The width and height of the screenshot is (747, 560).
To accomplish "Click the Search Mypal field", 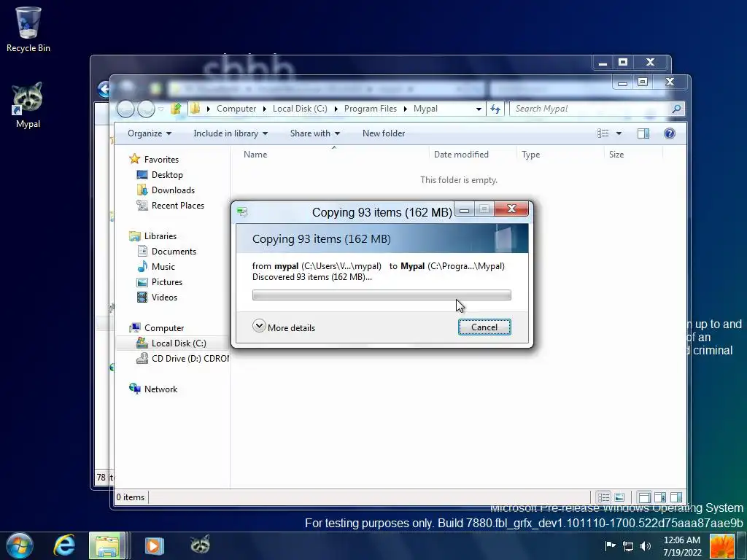I will point(591,109).
